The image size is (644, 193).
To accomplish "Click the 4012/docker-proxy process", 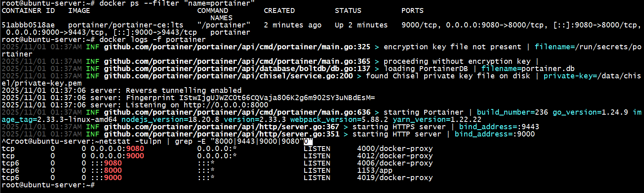I will [395, 156].
